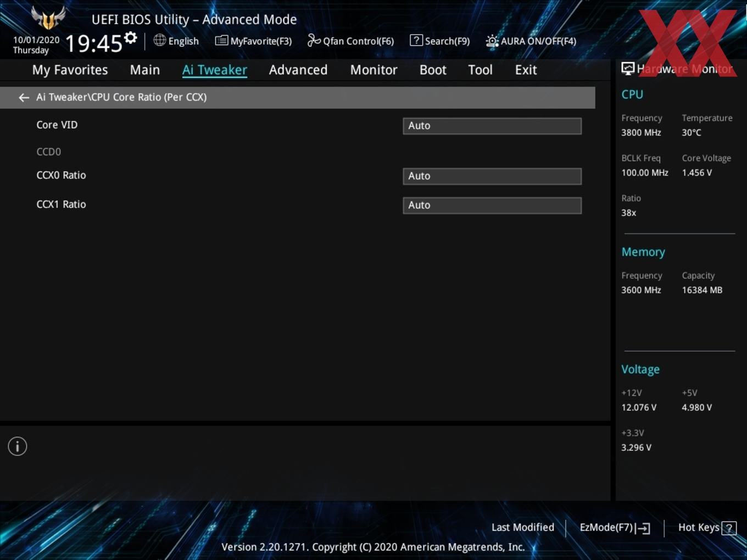The height and width of the screenshot is (560, 747).
Task: Click the 10/01/2020 date text
Action: [36, 40]
